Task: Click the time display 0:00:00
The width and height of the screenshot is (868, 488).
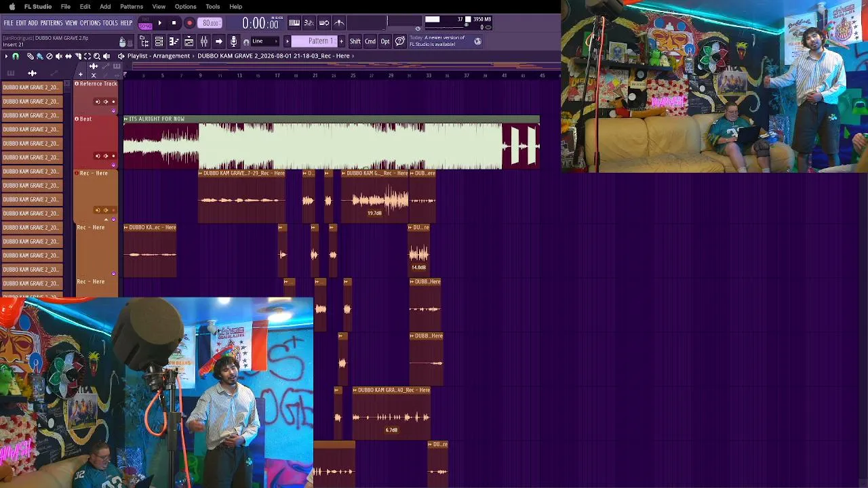Action: 260,24
